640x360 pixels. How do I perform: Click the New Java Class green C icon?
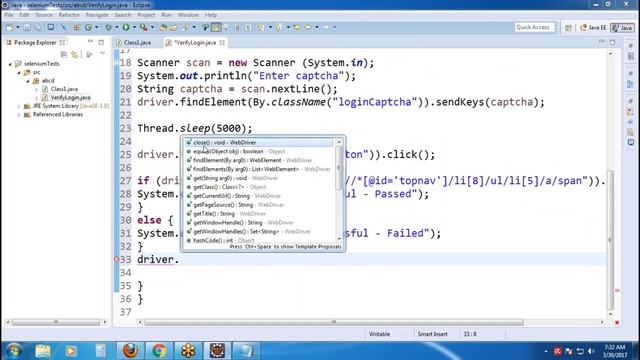point(88,27)
